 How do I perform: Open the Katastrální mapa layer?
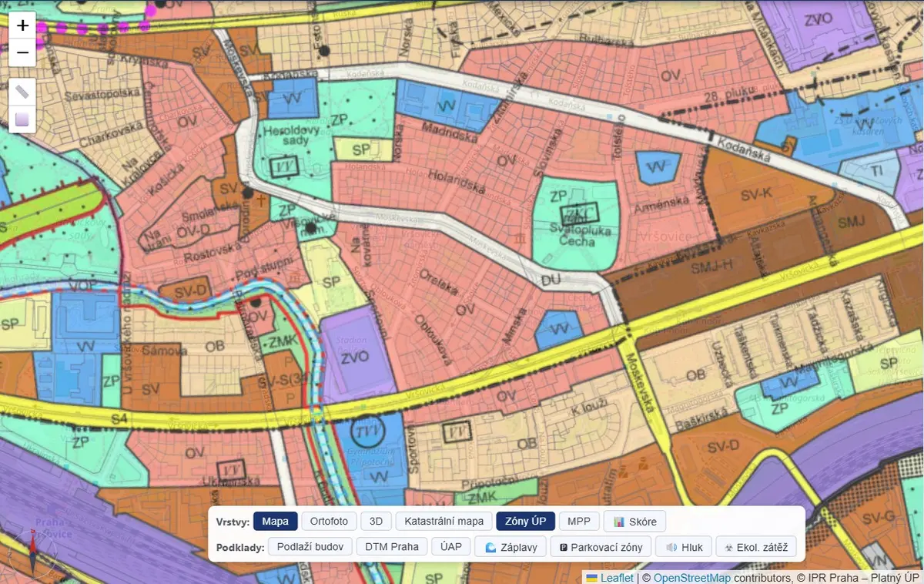[x=444, y=522]
